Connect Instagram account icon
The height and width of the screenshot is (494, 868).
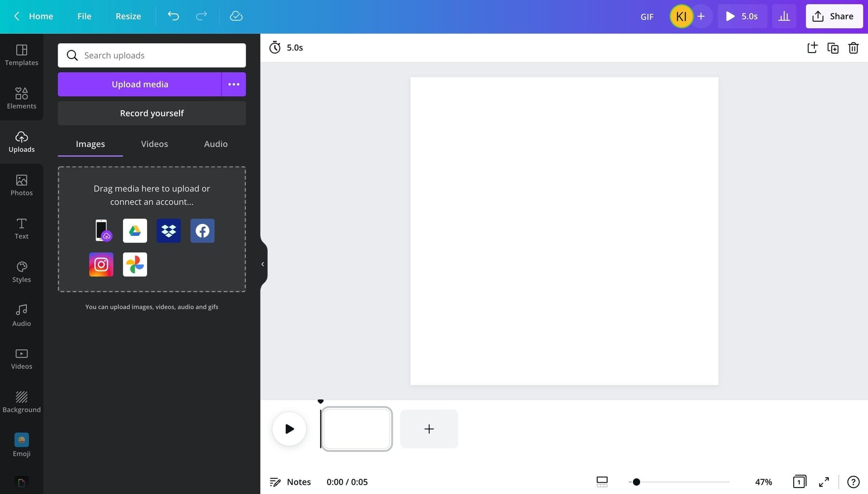point(101,265)
